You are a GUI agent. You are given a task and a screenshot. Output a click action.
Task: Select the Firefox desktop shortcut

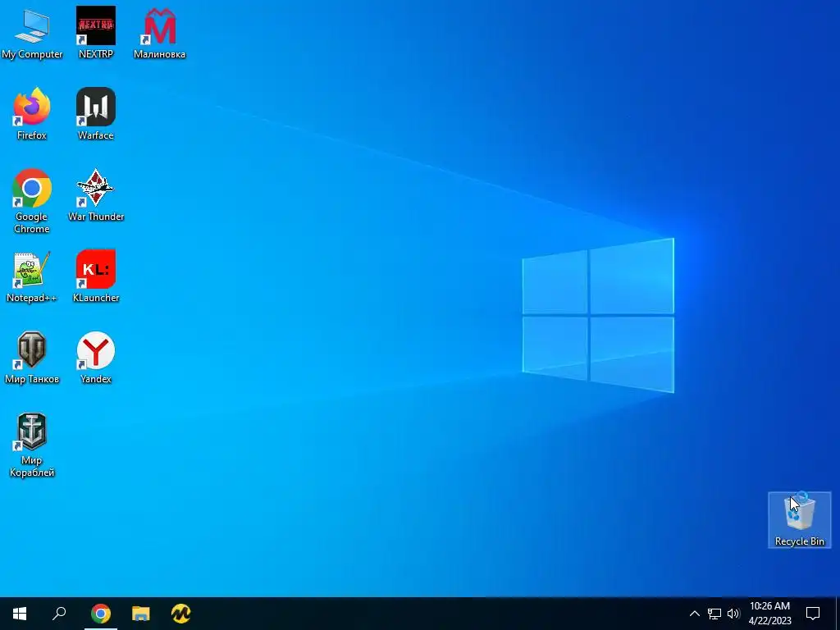coord(32,113)
